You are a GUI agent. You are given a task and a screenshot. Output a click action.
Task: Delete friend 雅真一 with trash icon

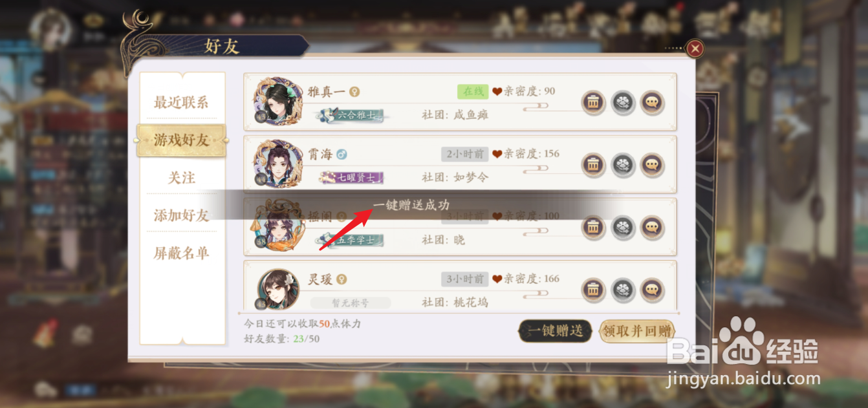coord(593,103)
